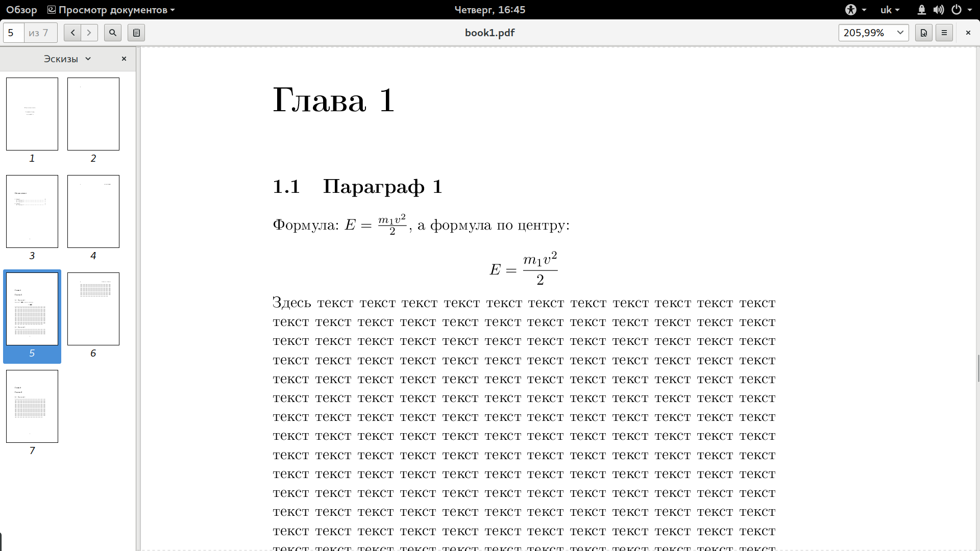Go to the previous page arrow
Screen dimensions: 980x551
pyautogui.click(x=72, y=33)
